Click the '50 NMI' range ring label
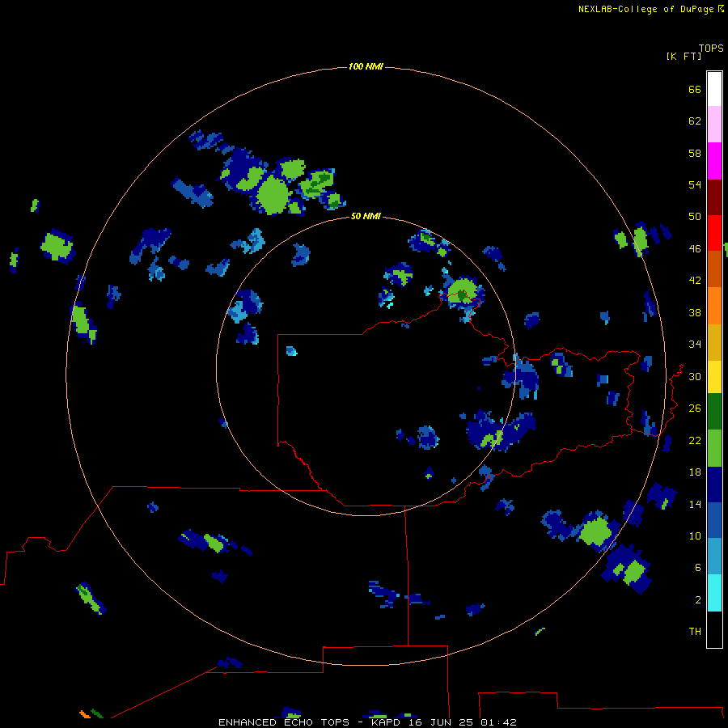 point(366,216)
